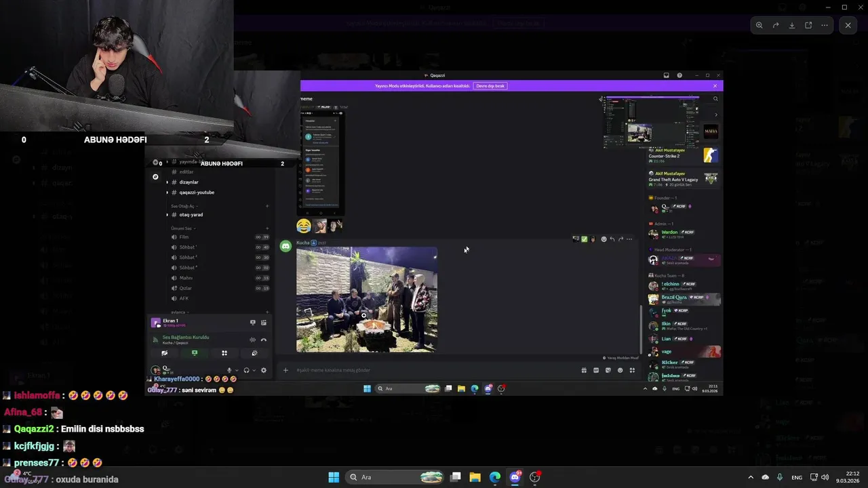Open the GIF picker
This screenshot has height=488, width=868.
point(596,370)
